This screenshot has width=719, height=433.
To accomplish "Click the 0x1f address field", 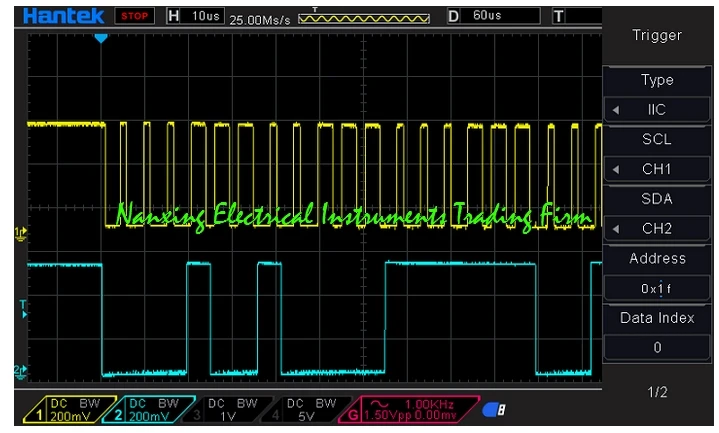I will click(x=657, y=289).
